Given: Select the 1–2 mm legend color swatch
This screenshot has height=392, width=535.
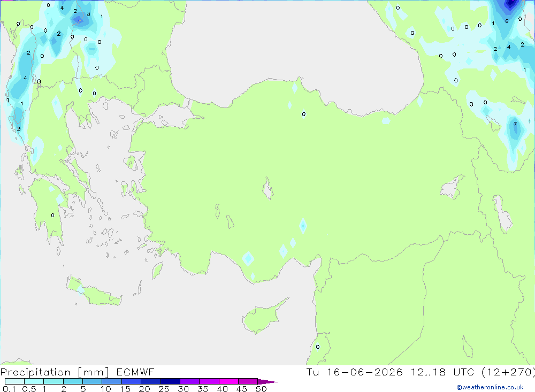Looking at the screenshot, I should (53, 381).
